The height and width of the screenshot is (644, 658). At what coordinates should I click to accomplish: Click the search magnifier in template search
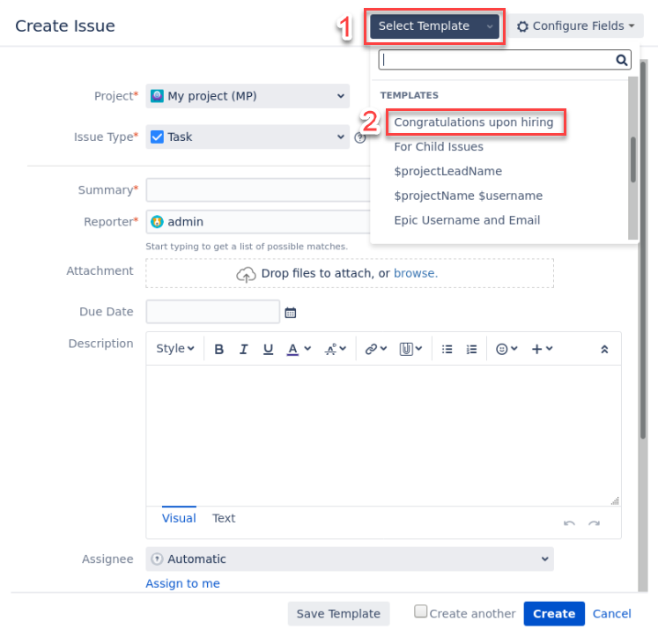(622, 60)
